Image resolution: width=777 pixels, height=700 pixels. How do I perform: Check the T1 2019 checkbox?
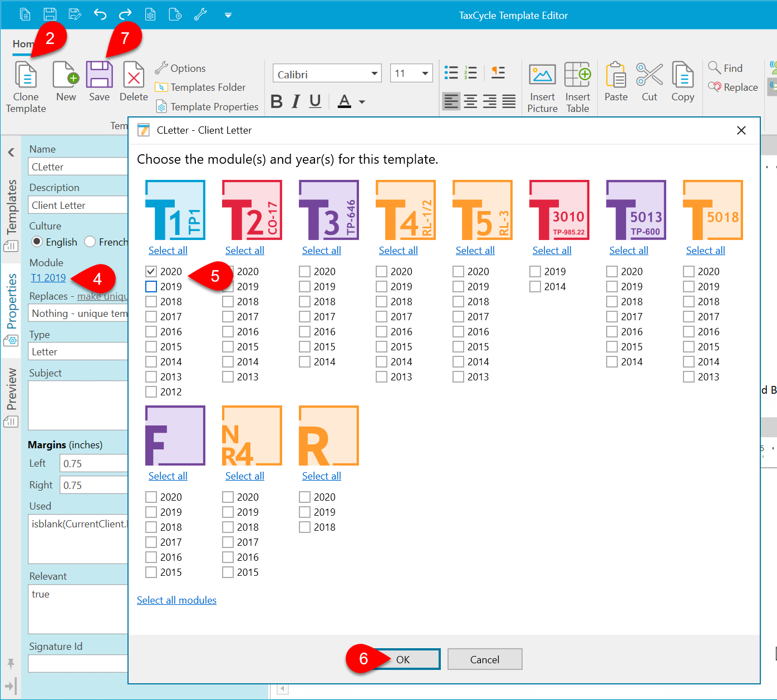pos(151,286)
